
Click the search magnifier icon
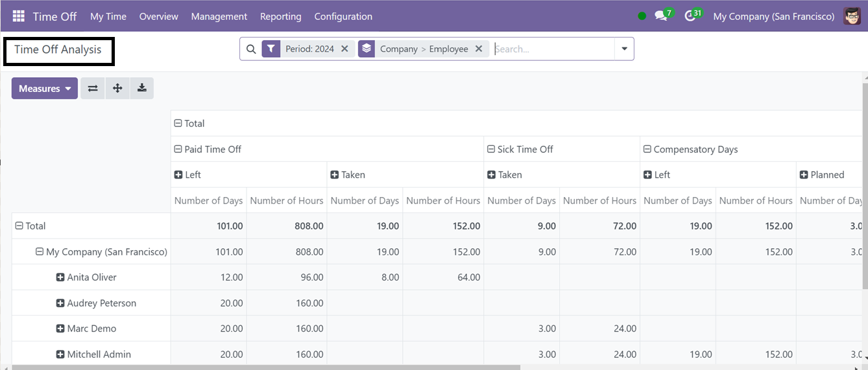251,49
